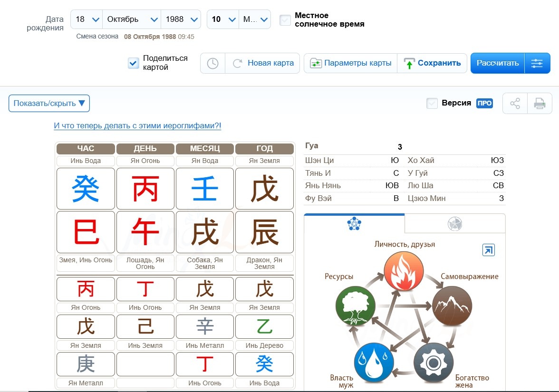Click hidden stem Инь Вода under year
The height and width of the screenshot is (392, 559).
coord(264,364)
